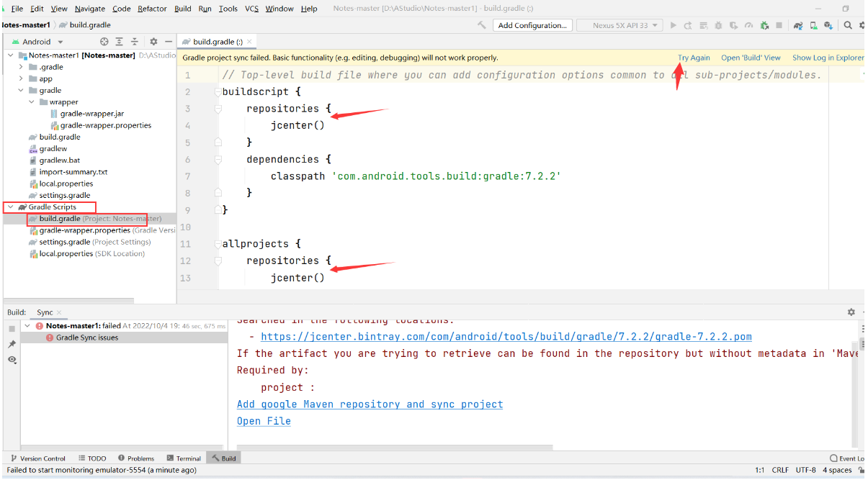Open project panel gear options
The height and width of the screenshot is (480, 868).
[153, 42]
